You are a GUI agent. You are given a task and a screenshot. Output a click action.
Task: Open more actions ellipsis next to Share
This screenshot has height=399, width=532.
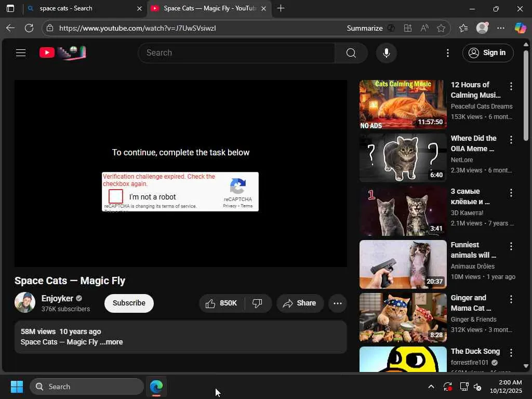(337, 303)
